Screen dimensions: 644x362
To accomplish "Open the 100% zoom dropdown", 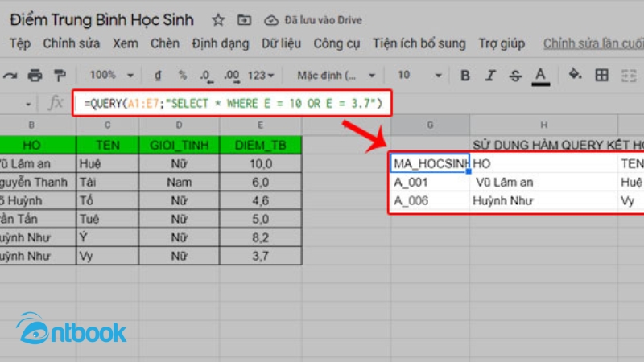I will 110,76.
